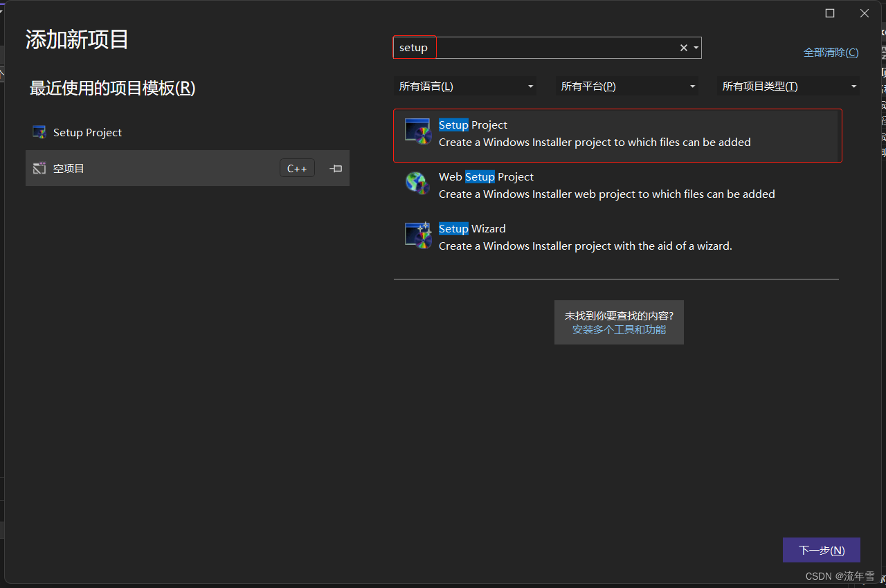Select the Setup Project template title
Screen dimensions: 886x588
(x=473, y=125)
